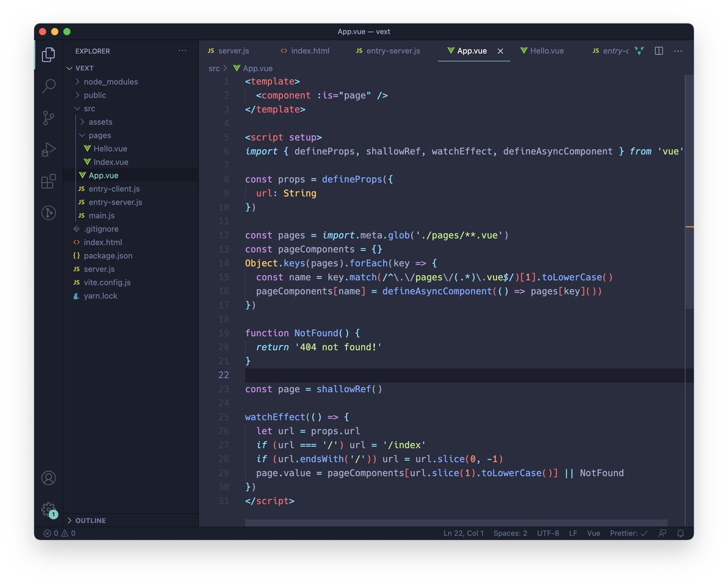This screenshot has height=585, width=728.
Task: Click line number 22 in the gutter
Action: coord(224,375)
